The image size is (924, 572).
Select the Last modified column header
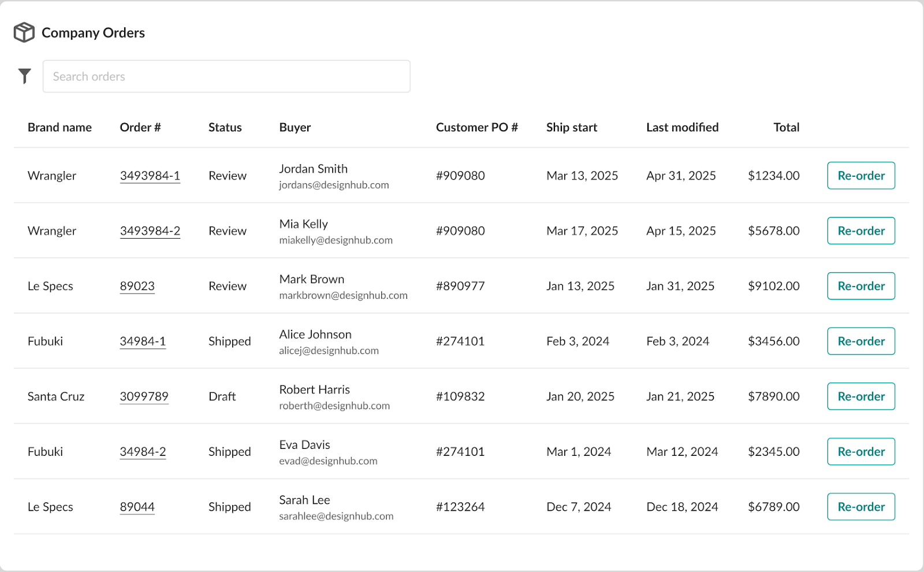point(682,127)
